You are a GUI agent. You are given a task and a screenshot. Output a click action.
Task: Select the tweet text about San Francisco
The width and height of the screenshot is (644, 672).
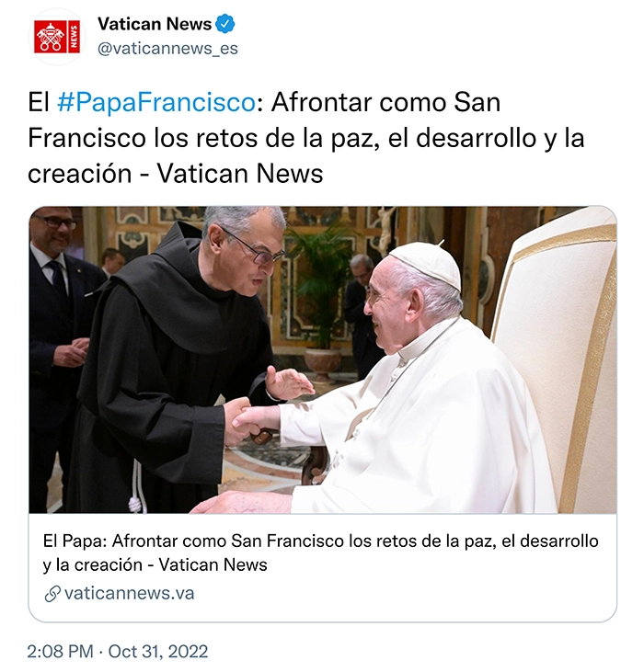305,138
